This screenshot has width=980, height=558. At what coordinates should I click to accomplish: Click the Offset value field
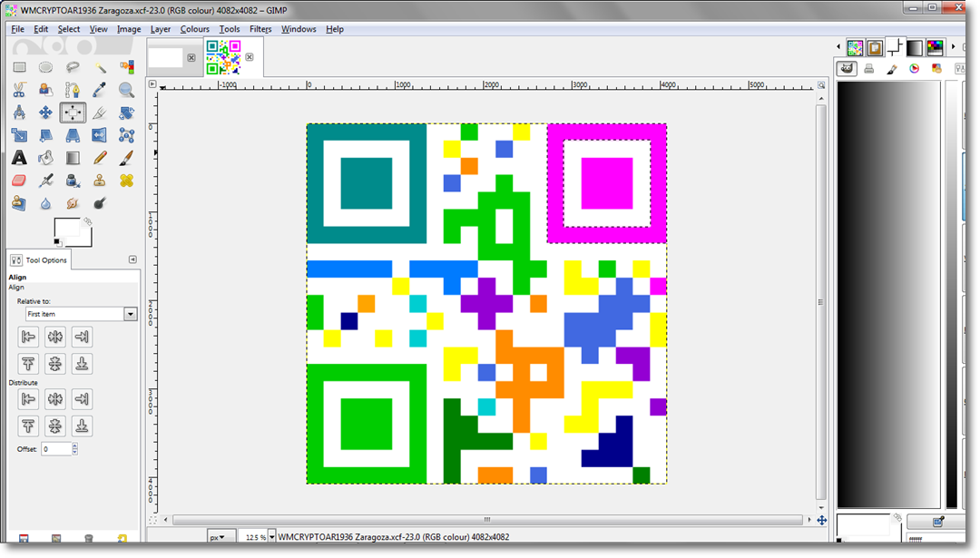(56, 448)
